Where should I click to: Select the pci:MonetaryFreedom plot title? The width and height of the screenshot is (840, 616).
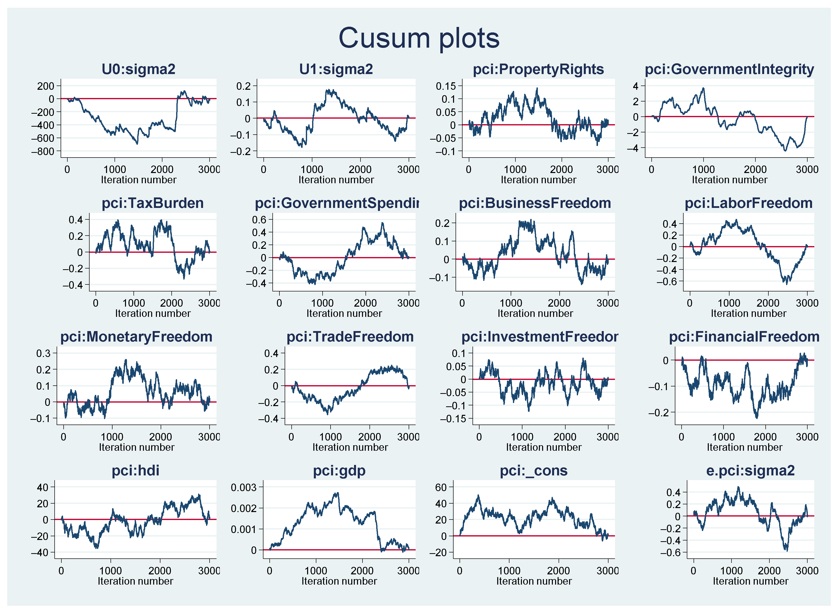(136, 337)
